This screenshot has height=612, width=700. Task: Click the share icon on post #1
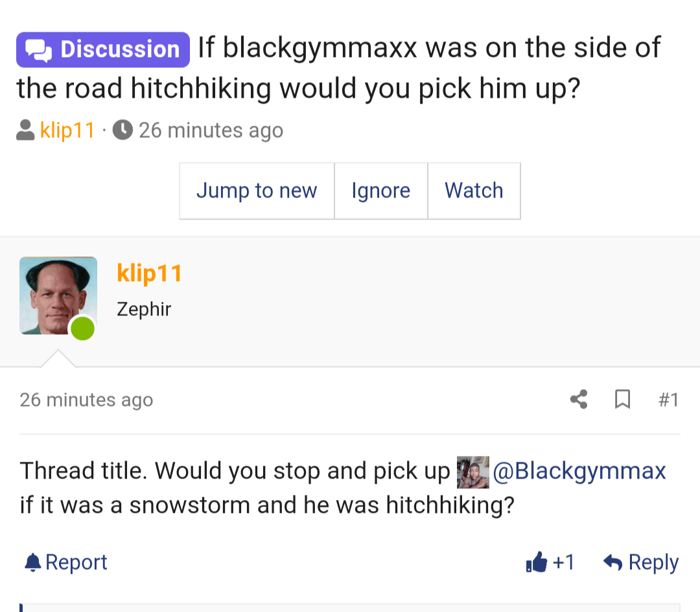pos(579,399)
